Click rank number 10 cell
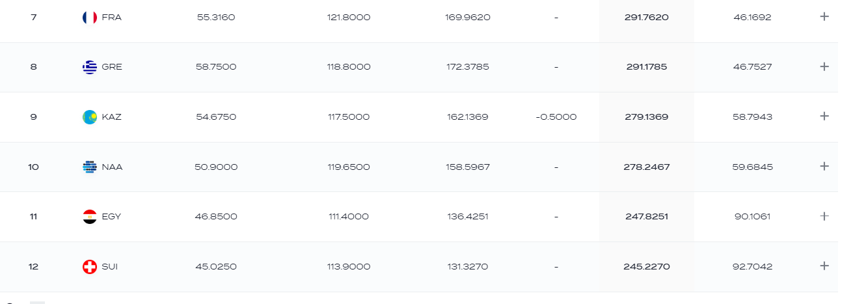Screen dimensions: 868x304 coord(34,167)
